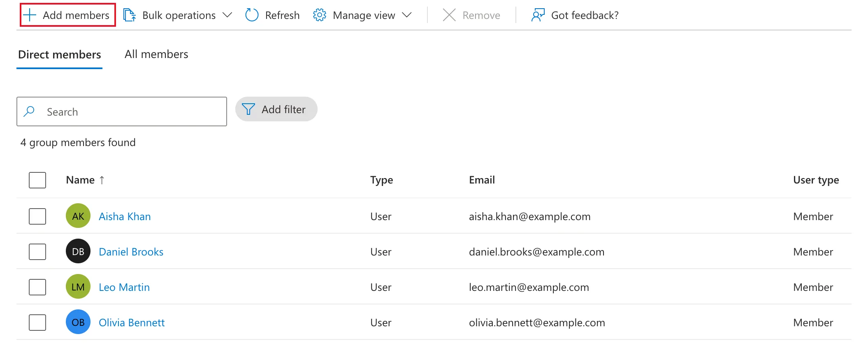Click the DB avatar for Daniel Brooks
Image resolution: width=868 pixels, height=353 pixels.
point(78,251)
